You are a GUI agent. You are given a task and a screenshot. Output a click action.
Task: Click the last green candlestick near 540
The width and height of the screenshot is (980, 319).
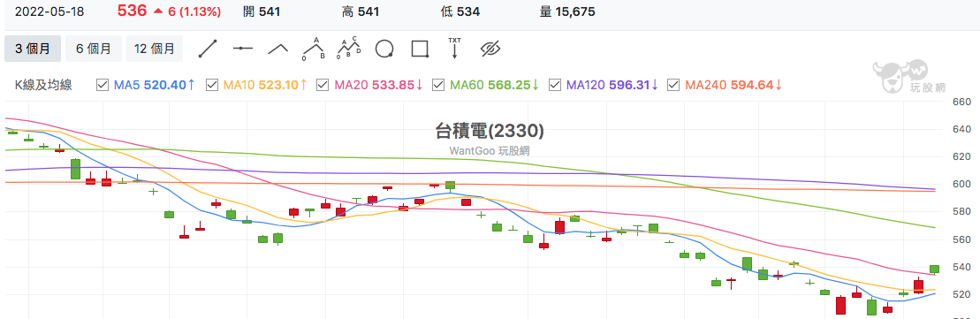click(x=934, y=269)
